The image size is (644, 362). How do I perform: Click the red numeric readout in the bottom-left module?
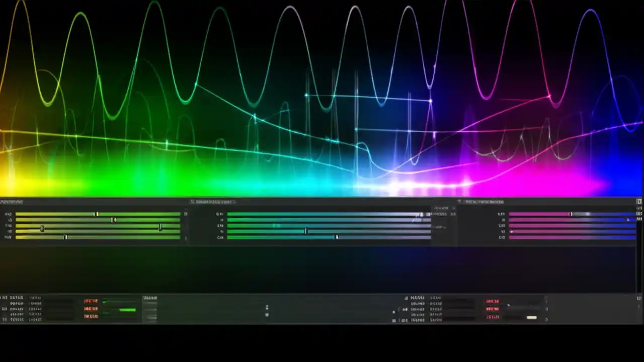pyautogui.click(x=91, y=309)
